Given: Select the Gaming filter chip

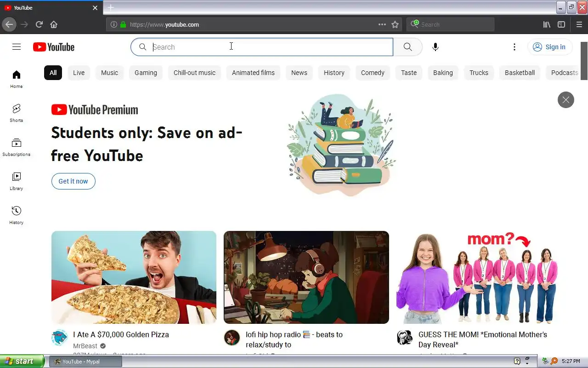Looking at the screenshot, I should 146,73.
